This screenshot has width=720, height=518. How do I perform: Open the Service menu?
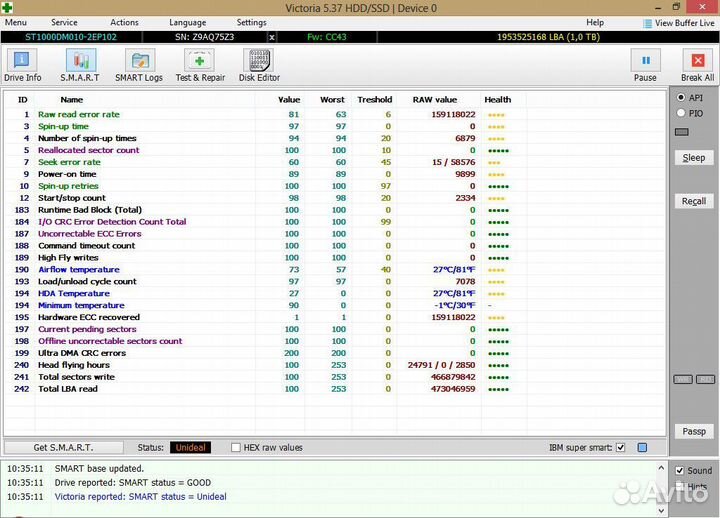64,22
